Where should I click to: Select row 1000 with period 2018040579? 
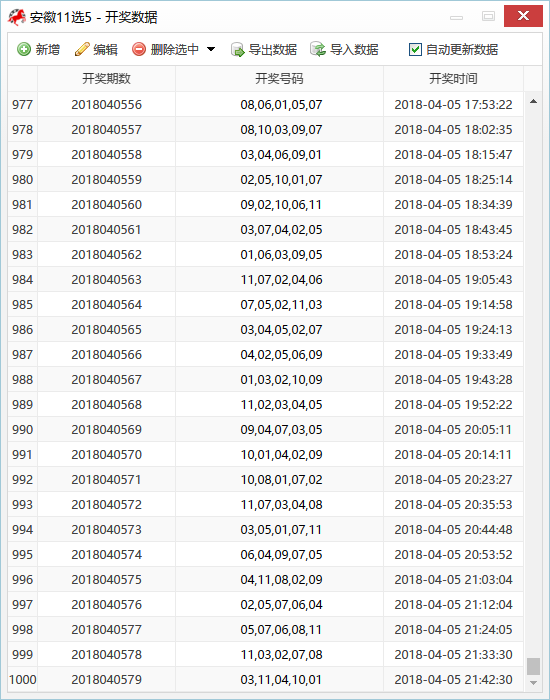[x=266, y=679]
